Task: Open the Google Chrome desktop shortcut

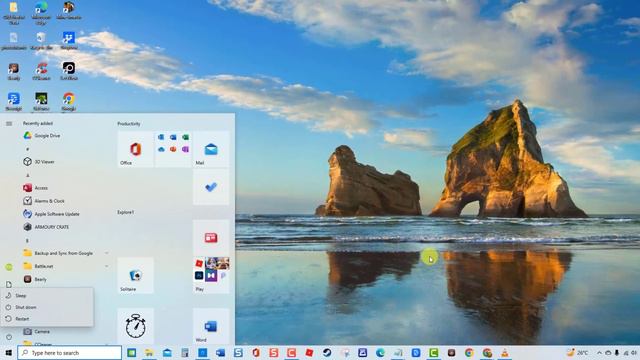Action: click(x=69, y=101)
